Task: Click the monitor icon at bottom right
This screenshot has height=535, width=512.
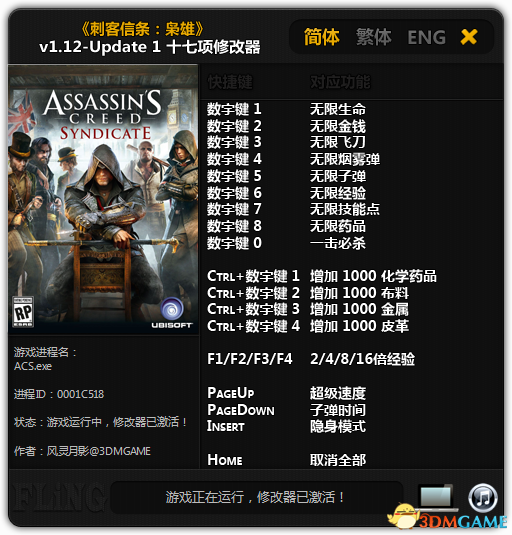Action: point(436,496)
